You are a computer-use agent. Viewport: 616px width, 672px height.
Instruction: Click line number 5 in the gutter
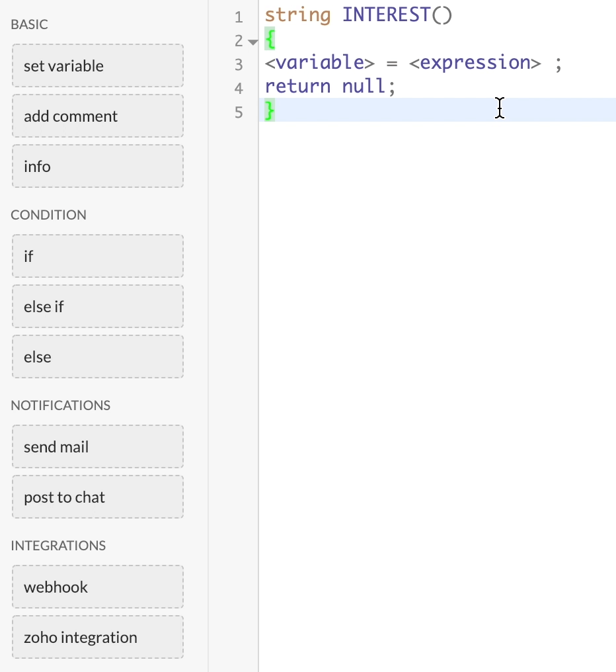coord(239,112)
